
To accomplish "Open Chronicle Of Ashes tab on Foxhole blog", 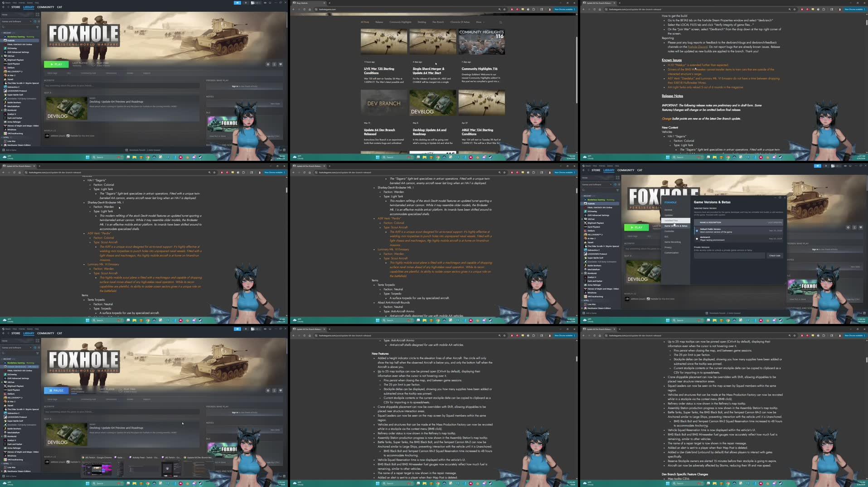I will (460, 22).
